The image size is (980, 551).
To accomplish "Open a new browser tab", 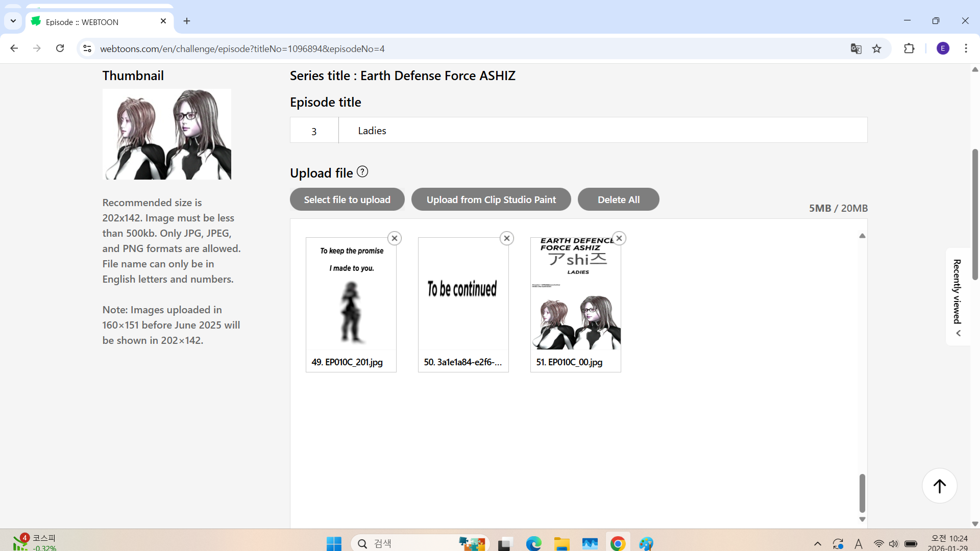I will tap(187, 21).
